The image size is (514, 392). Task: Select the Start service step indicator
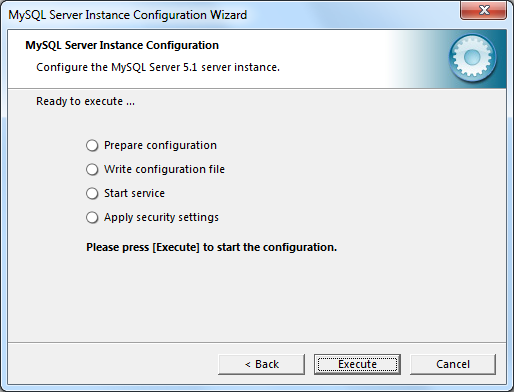[x=92, y=194]
